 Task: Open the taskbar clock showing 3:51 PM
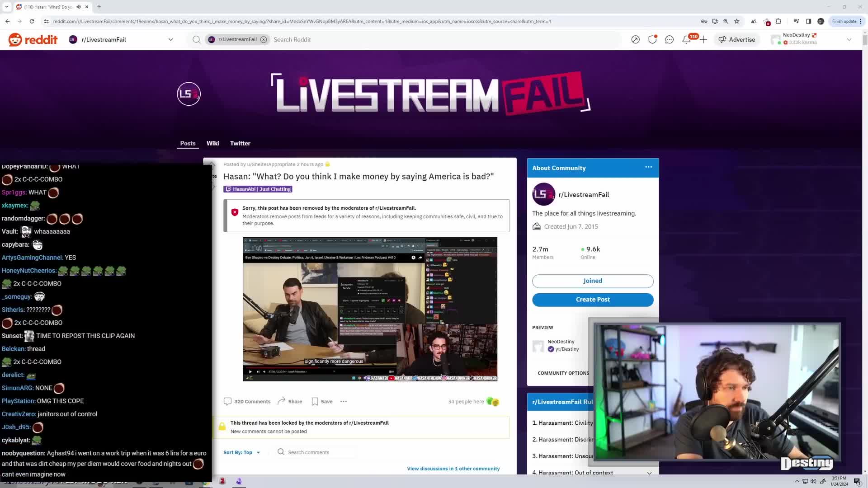point(839,481)
